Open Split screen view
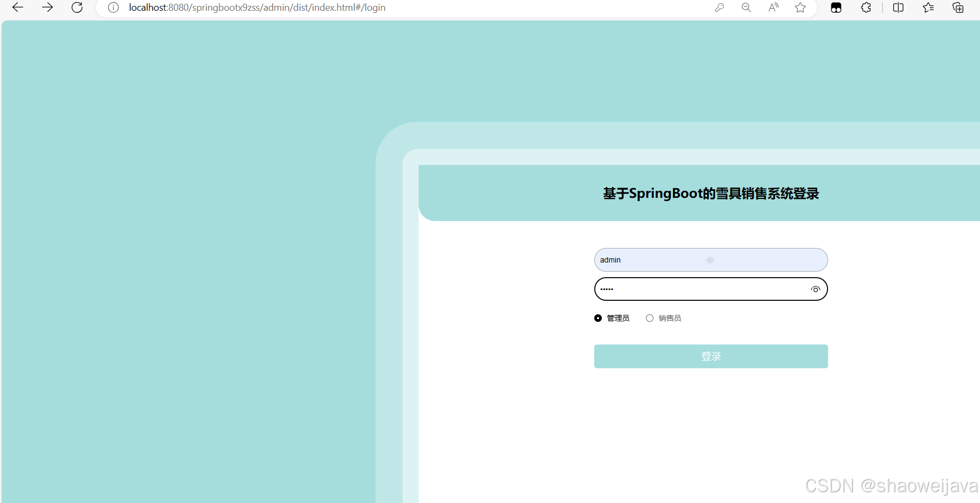The image size is (980, 503). pos(898,8)
